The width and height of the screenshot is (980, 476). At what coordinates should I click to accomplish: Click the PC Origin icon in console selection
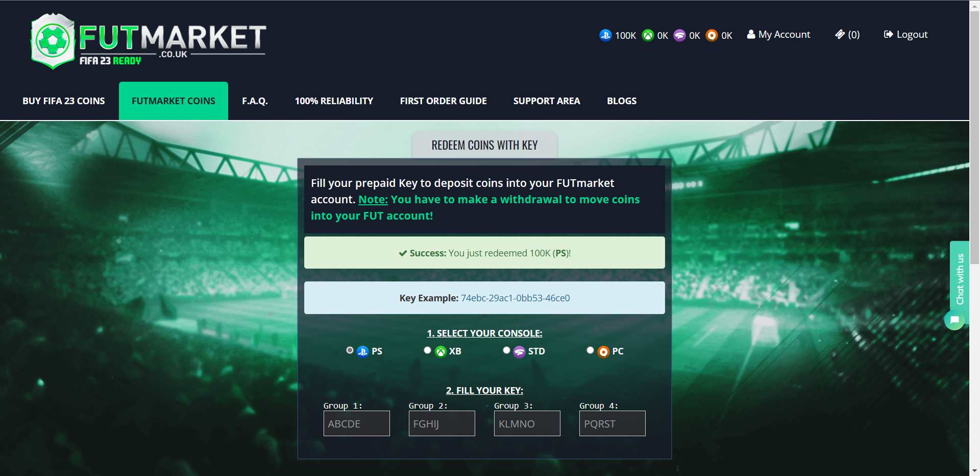click(603, 351)
